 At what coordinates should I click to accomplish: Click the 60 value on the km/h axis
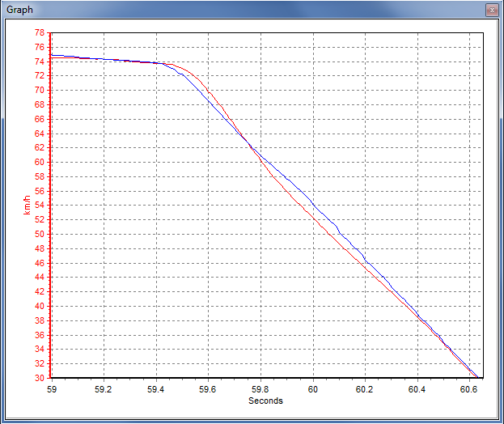click(40, 163)
